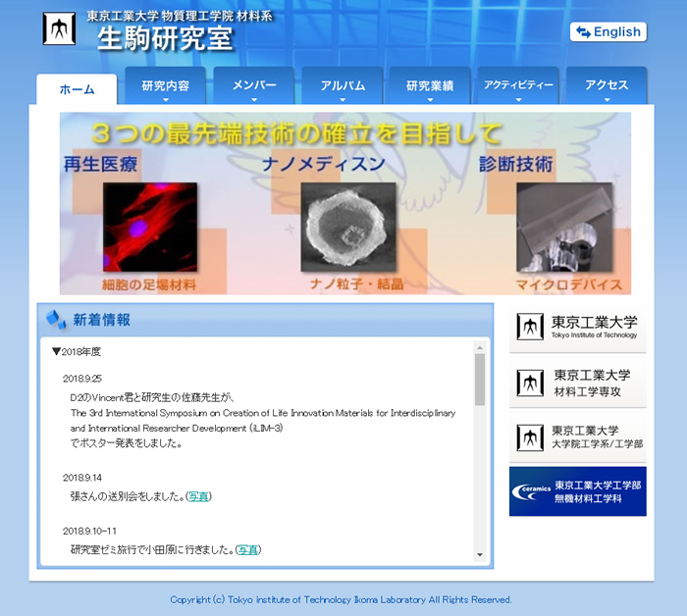687x616 pixels.
Task: Open 写真 link for 研究室ゼミ旅行
Action: tap(248, 550)
